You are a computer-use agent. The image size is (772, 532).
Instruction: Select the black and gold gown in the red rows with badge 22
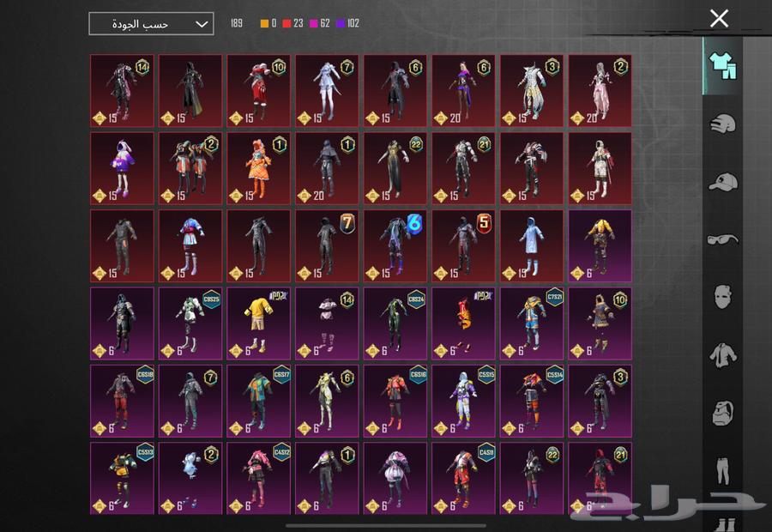click(x=395, y=168)
